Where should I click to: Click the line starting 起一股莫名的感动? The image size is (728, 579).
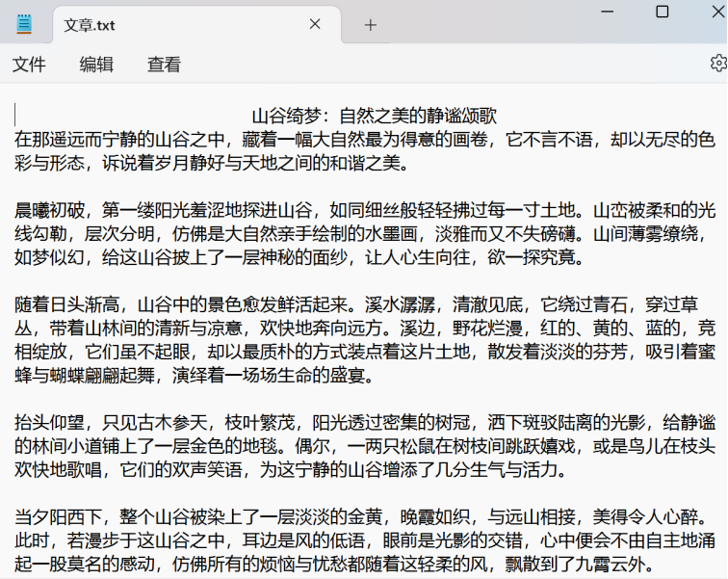coord(334,565)
